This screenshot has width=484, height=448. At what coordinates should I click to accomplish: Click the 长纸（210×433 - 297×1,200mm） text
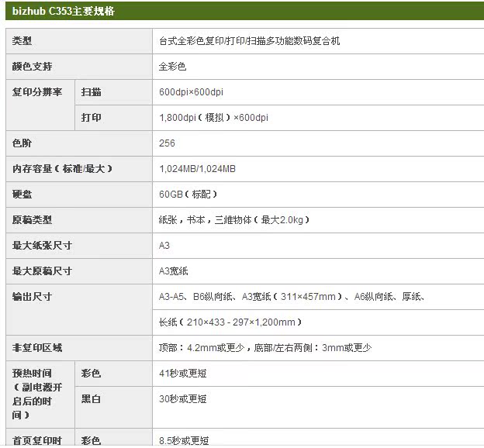point(230,322)
